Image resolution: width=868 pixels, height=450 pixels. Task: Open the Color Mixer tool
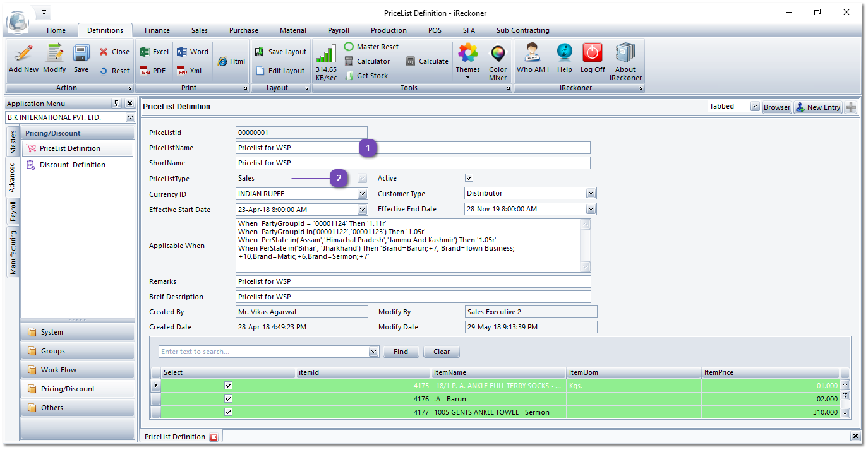498,61
